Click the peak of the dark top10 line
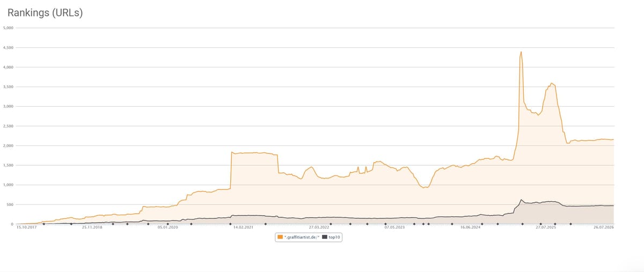This screenshot has width=644, height=272. click(521, 200)
